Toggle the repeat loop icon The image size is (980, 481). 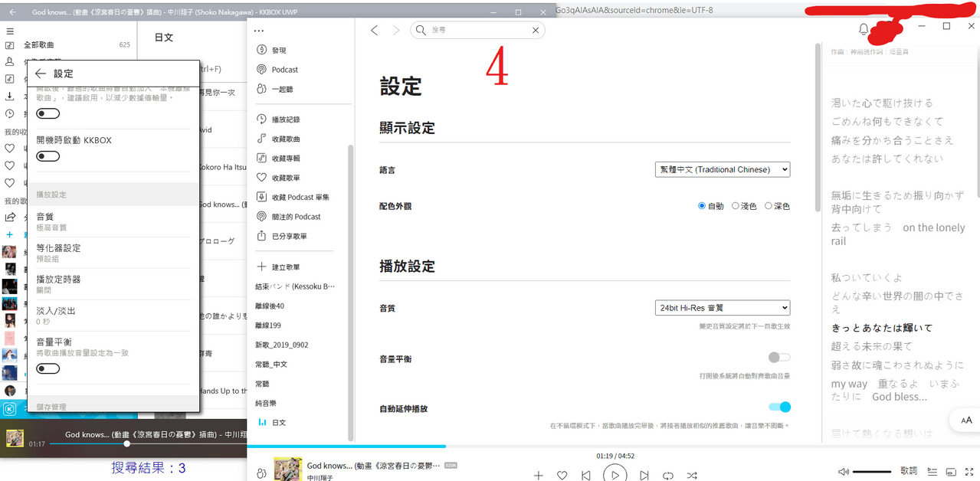(x=668, y=475)
